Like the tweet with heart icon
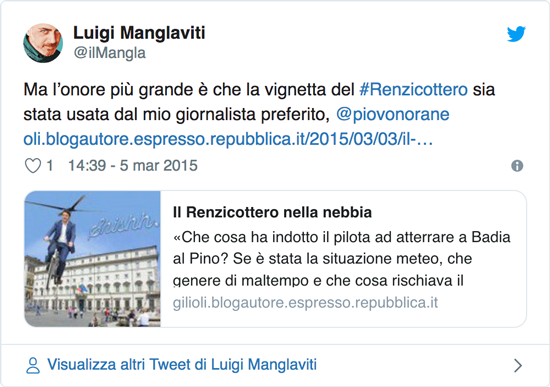Image resolution: width=550 pixels, height=387 pixels. coord(33,166)
